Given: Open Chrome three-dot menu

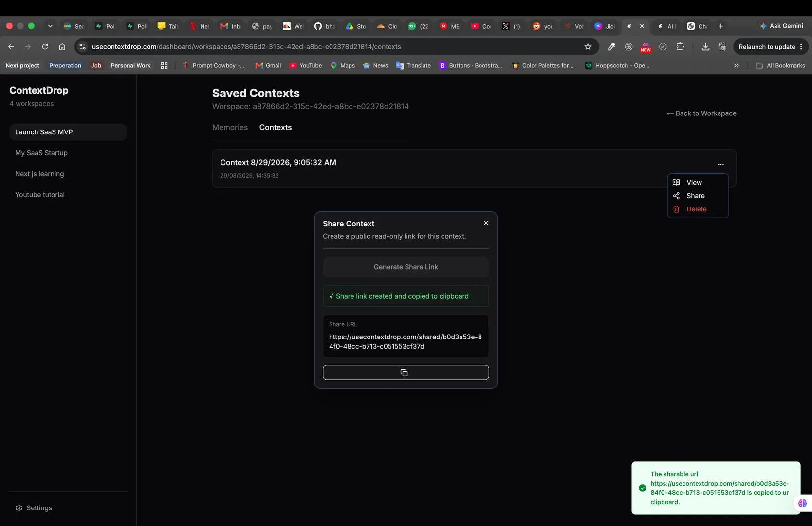Looking at the screenshot, I should tap(801, 47).
